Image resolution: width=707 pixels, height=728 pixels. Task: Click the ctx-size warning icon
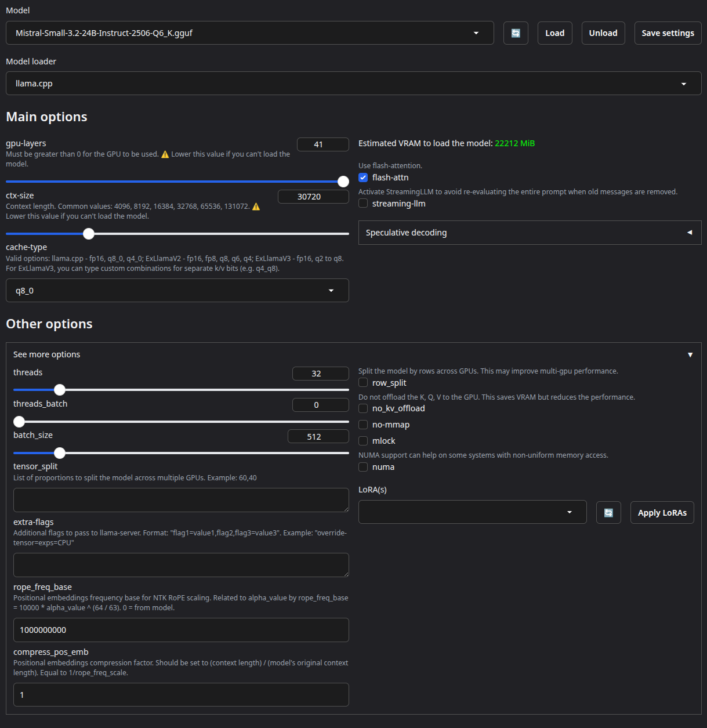coord(256,207)
